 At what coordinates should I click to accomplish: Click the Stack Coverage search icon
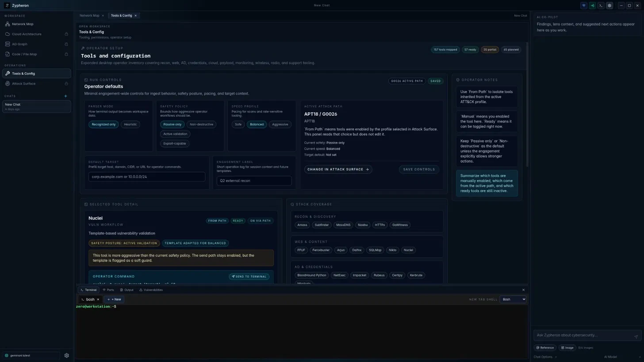[x=292, y=205]
